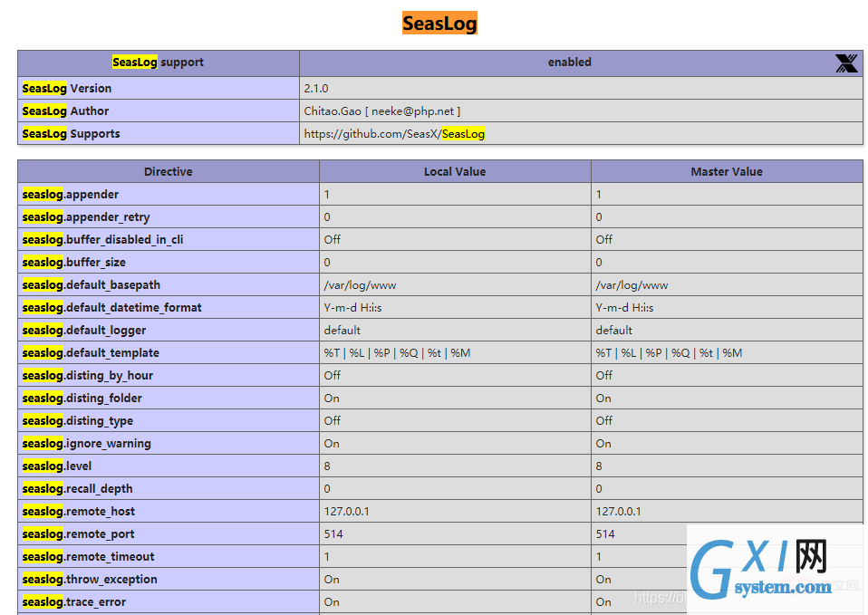Click local value 127.0.0.1
Screen dimensions: 868x615
click(346, 512)
